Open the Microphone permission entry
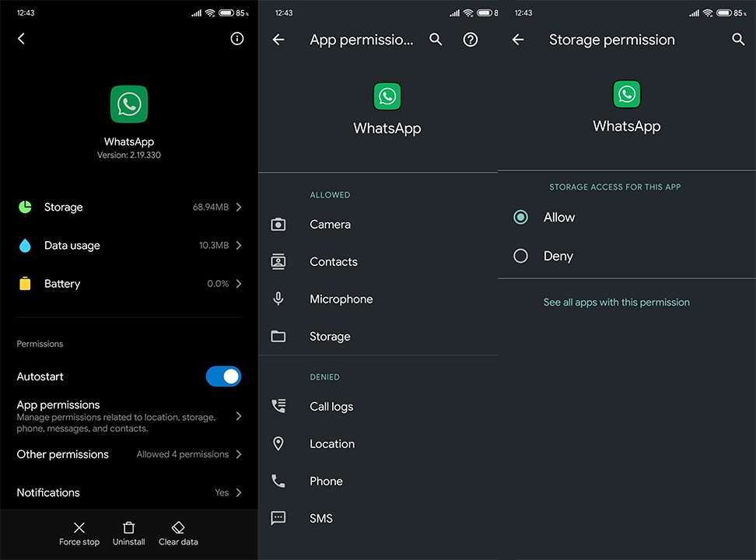756x560 pixels. pyautogui.click(x=377, y=299)
